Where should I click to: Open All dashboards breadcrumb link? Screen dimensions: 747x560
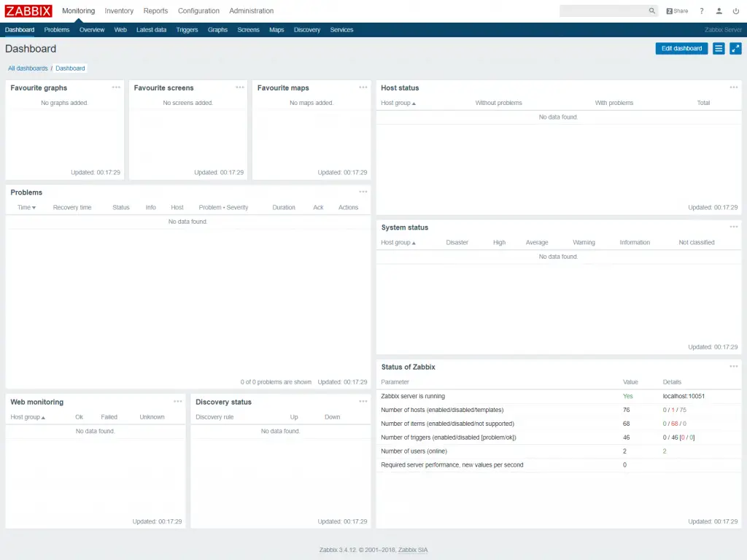coord(28,69)
